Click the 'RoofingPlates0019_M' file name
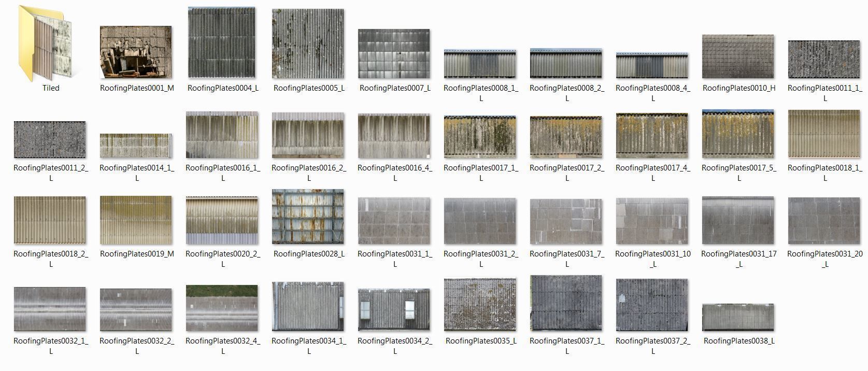 click(137, 254)
